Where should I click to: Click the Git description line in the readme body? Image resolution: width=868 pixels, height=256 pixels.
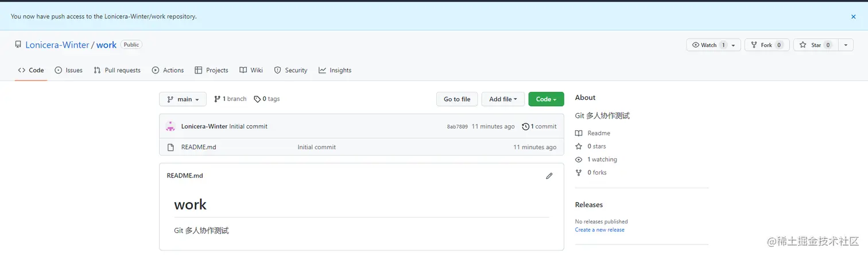(x=201, y=230)
